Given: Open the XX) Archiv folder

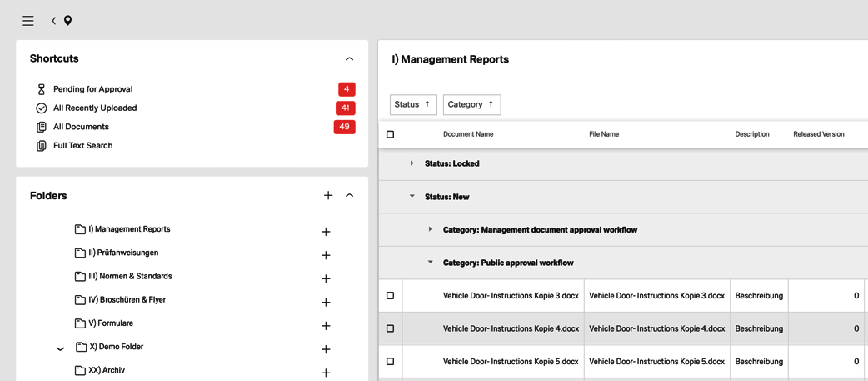Looking at the screenshot, I should tap(107, 370).
